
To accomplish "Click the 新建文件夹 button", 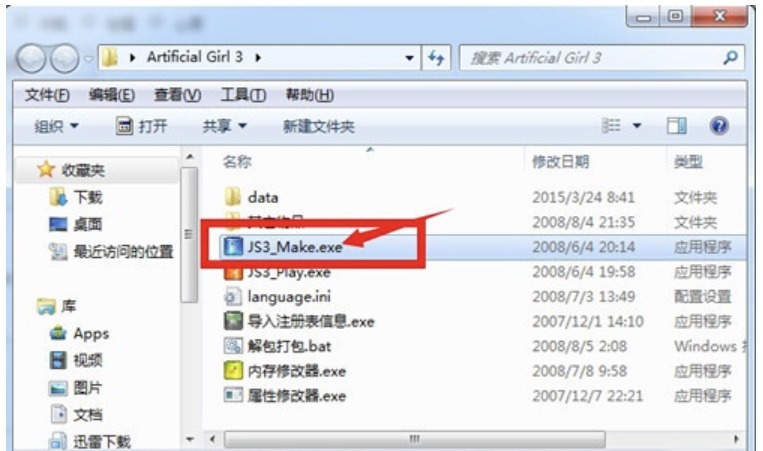I will coord(319,126).
